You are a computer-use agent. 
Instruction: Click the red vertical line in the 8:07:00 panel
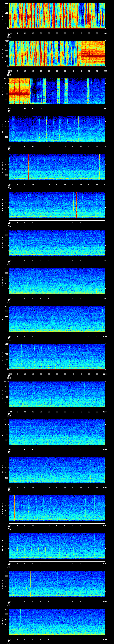coord(65,243)
